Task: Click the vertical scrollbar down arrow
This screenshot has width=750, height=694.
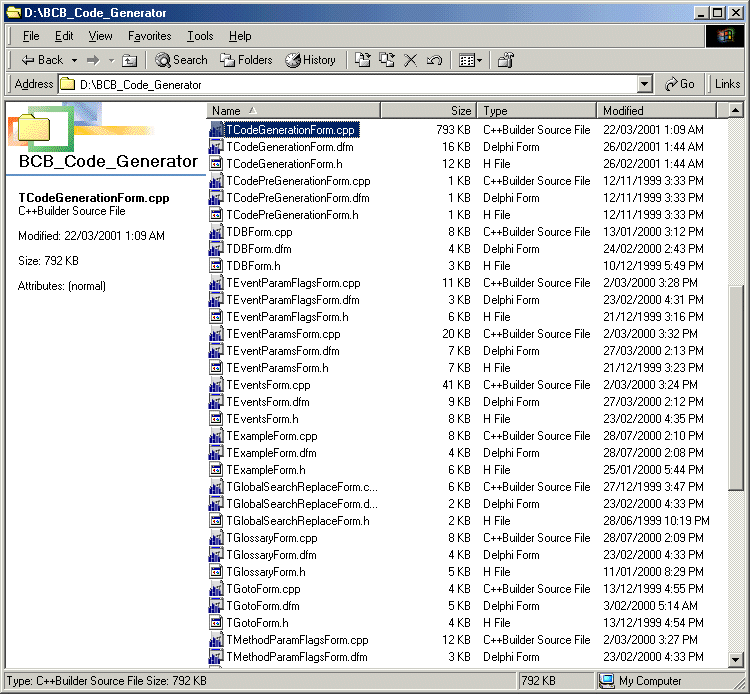Action: (735, 660)
